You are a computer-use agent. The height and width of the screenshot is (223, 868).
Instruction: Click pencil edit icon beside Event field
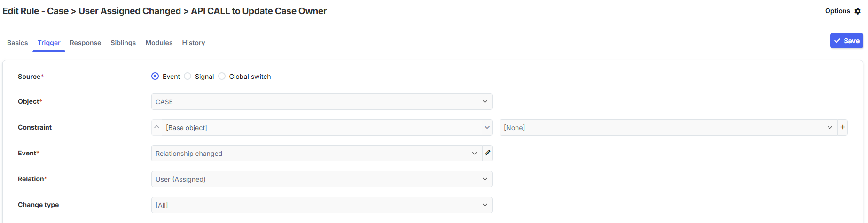pyautogui.click(x=487, y=153)
